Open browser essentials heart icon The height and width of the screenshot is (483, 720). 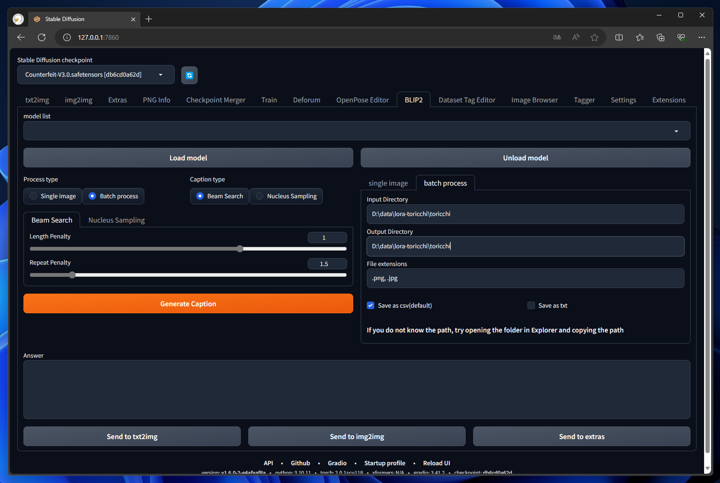click(681, 37)
